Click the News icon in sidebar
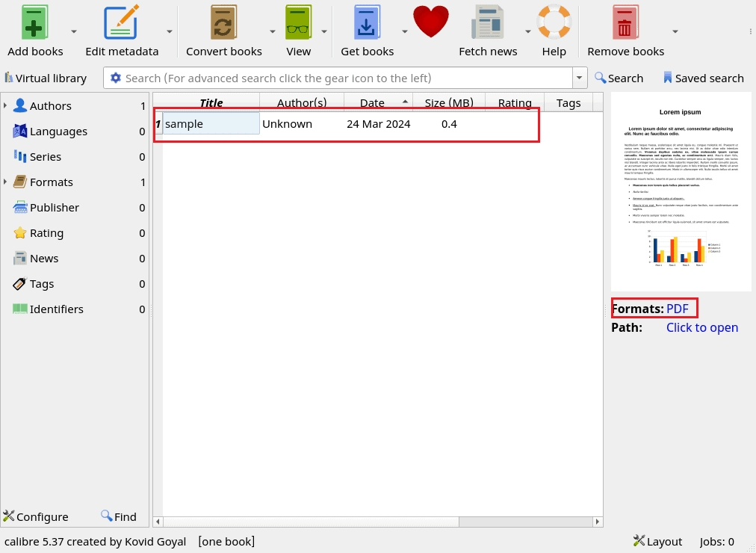 [x=19, y=258]
